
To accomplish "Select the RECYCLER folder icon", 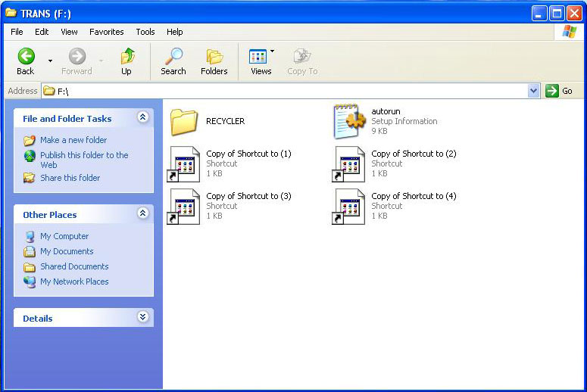I will point(184,122).
